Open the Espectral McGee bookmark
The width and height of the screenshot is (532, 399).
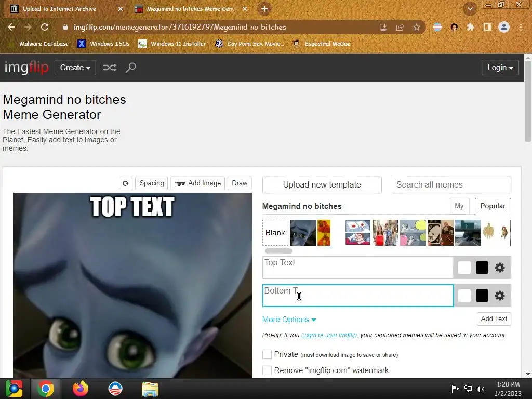(322, 44)
